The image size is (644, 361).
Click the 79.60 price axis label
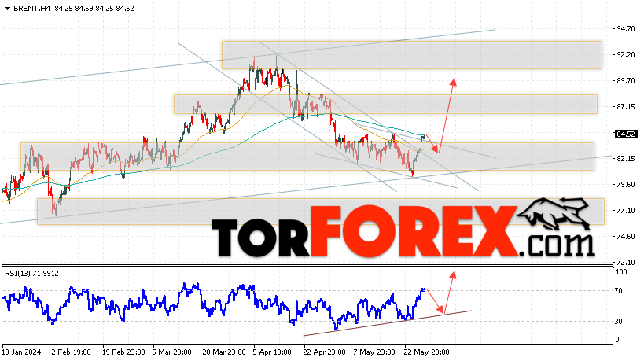pyautogui.click(x=625, y=185)
